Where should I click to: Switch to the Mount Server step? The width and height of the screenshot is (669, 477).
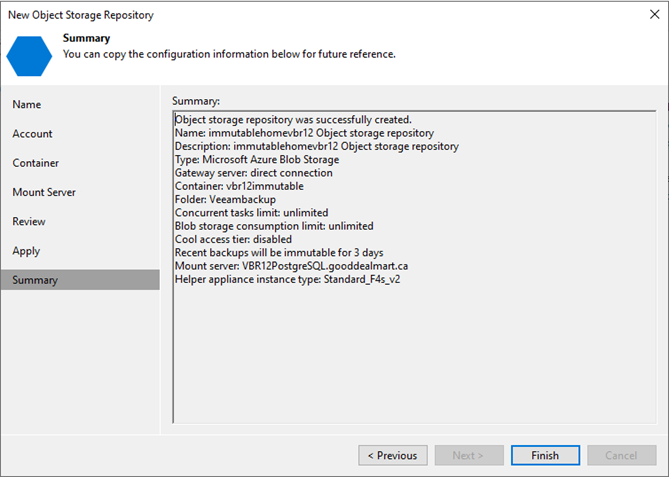click(x=44, y=192)
